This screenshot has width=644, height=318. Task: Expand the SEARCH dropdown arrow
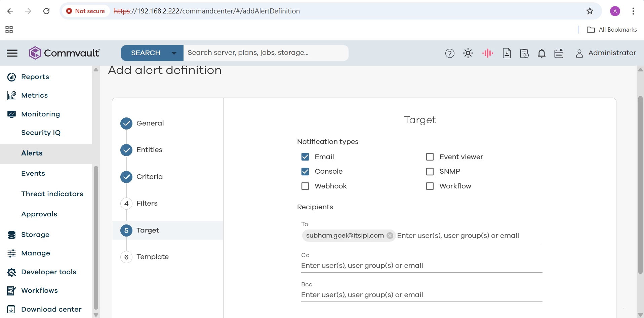pos(174,53)
